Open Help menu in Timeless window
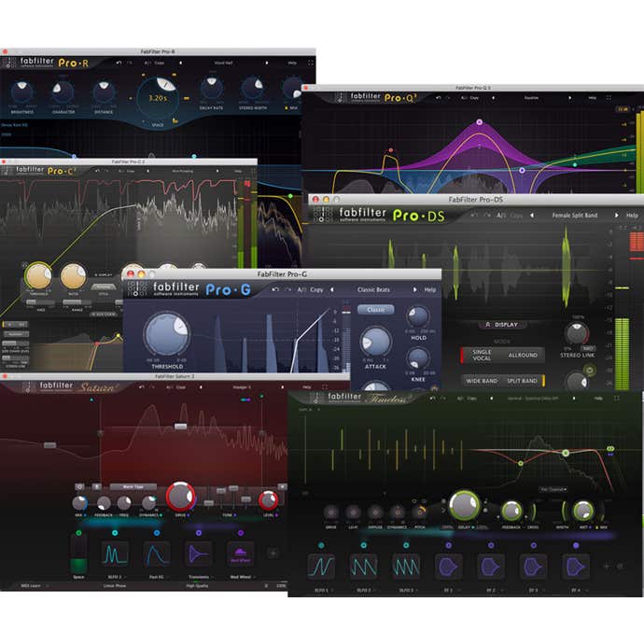This screenshot has width=644, height=644. pos(598,398)
